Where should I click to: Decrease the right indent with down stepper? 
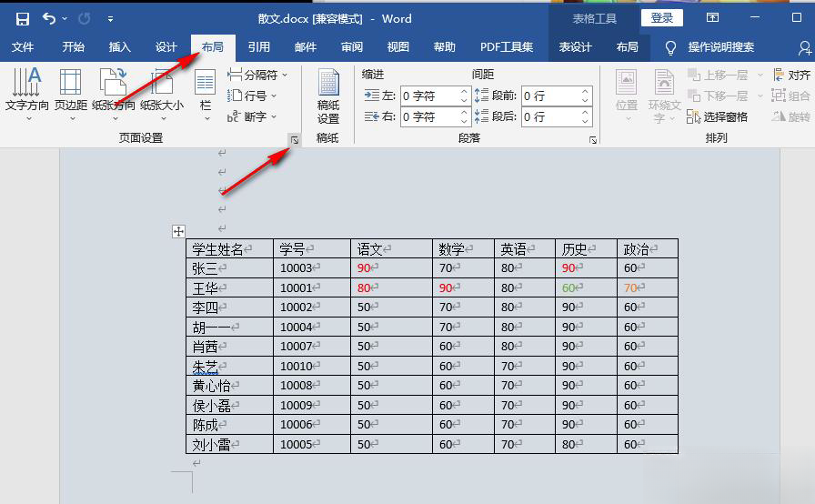(x=464, y=121)
